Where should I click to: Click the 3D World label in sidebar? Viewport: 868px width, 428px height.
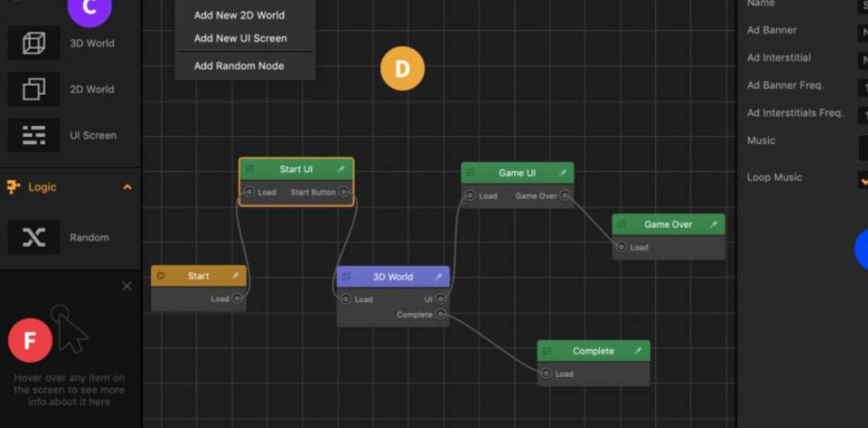tap(92, 43)
